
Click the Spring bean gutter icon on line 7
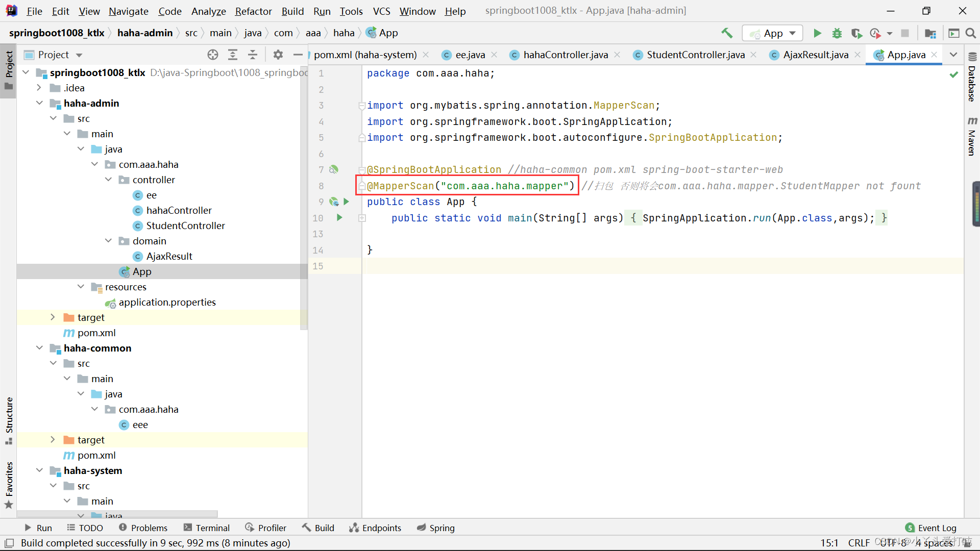point(334,169)
